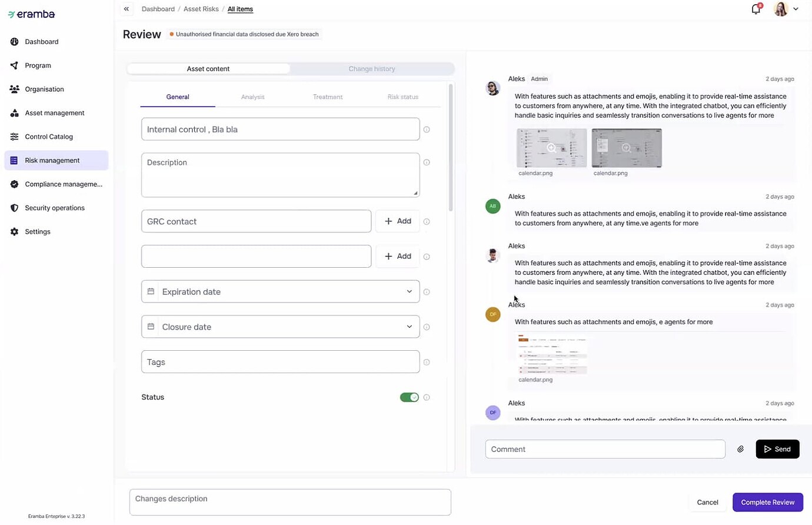Select Compliance management in the sidebar

[x=63, y=184]
